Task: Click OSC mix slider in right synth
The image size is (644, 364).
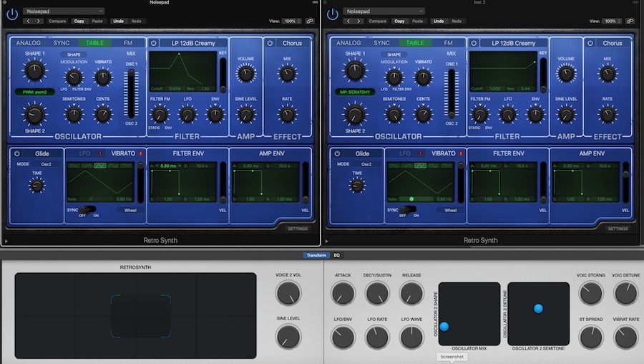Action: (452, 94)
